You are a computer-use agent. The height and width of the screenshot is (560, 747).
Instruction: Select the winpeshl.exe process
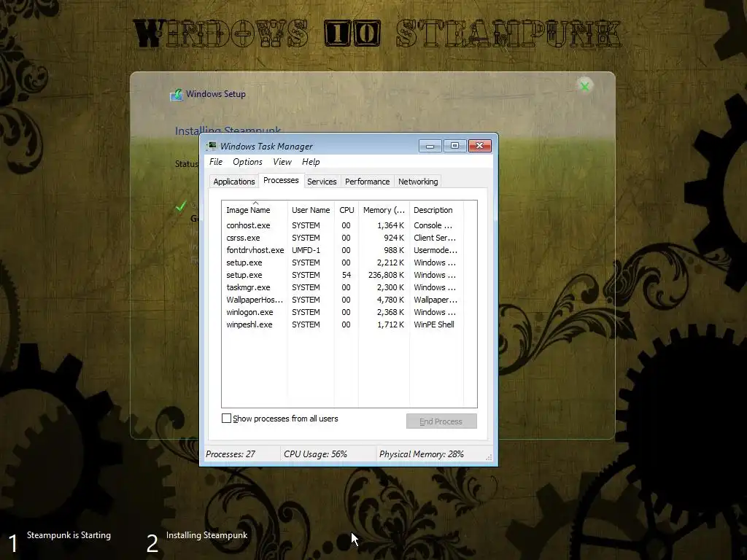click(x=343, y=324)
